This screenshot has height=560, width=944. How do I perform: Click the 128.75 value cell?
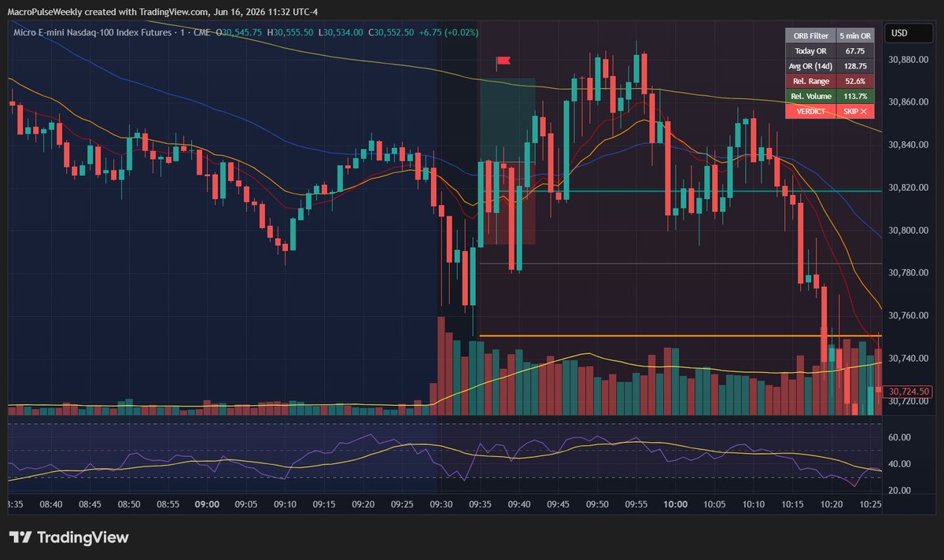pyautogui.click(x=854, y=65)
